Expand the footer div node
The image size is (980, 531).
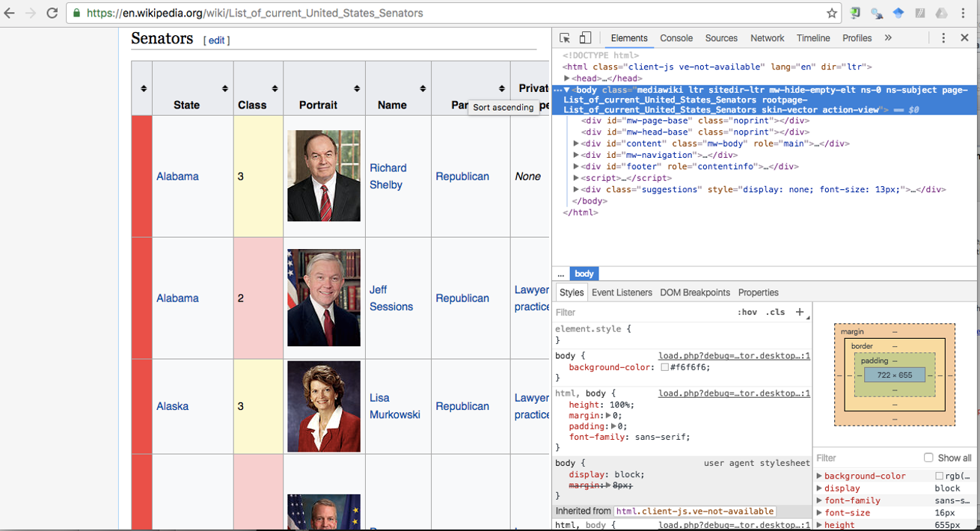(x=576, y=167)
